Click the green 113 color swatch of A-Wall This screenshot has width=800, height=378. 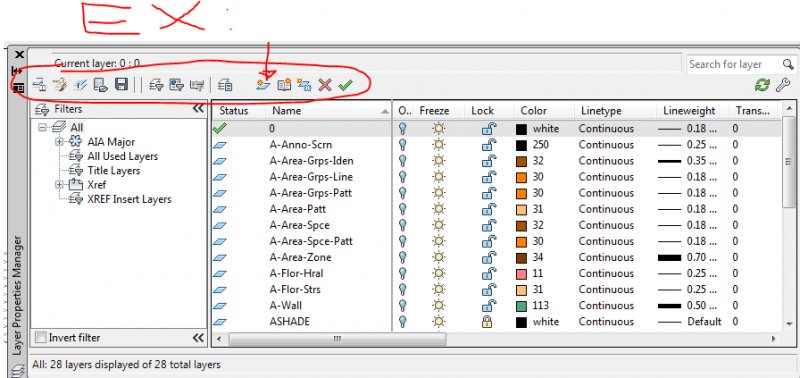pyautogui.click(x=521, y=306)
